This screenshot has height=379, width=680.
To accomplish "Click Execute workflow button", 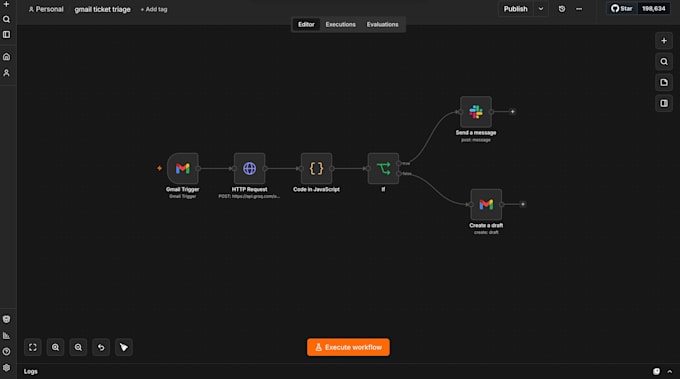I will pos(348,347).
